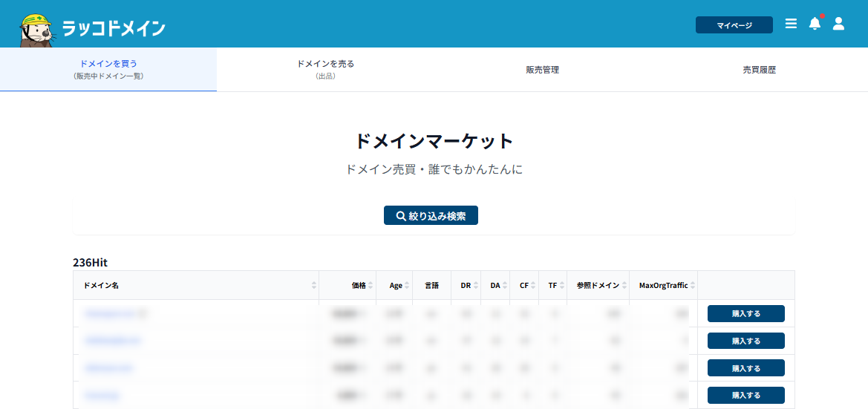868x409 pixels.
Task: Open the hamburger menu icon
Action: point(791,24)
